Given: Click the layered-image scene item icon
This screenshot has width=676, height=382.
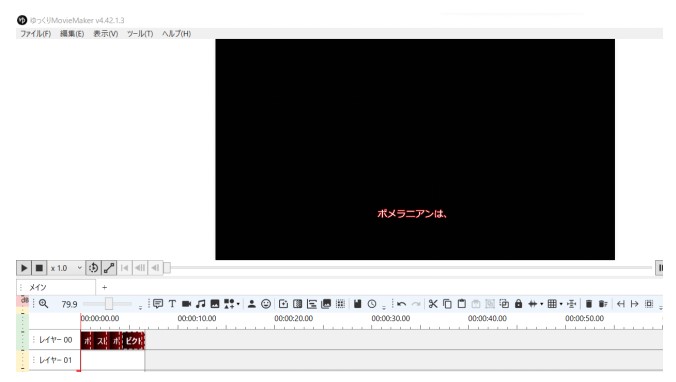Looking at the screenshot, I should point(326,304).
